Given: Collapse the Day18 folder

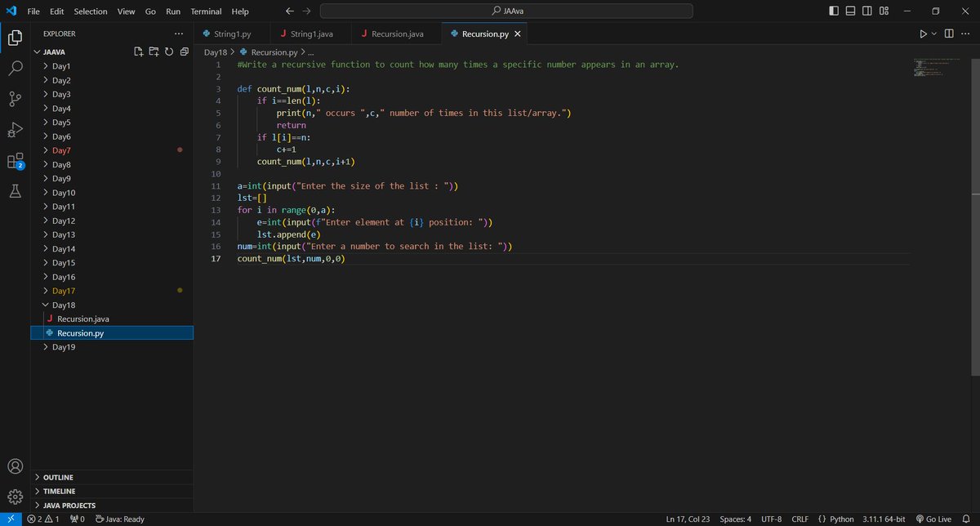Looking at the screenshot, I should (x=112, y=305).
